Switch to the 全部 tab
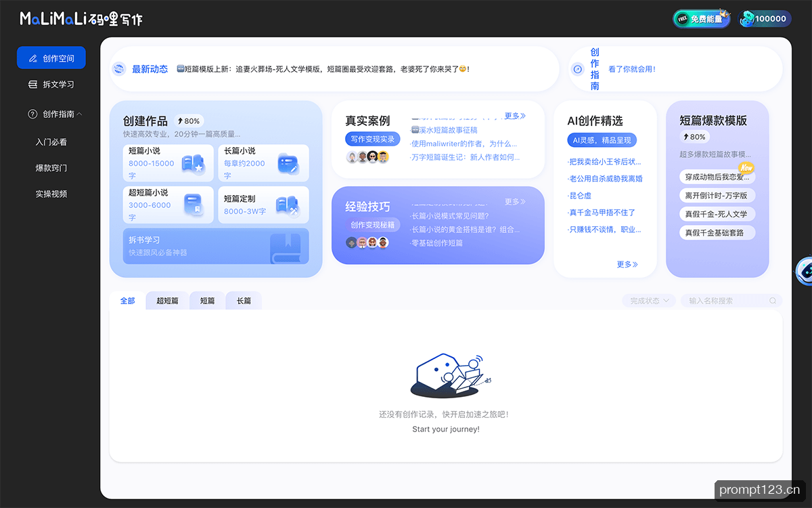Screen dimensions: 812x508 127,301
